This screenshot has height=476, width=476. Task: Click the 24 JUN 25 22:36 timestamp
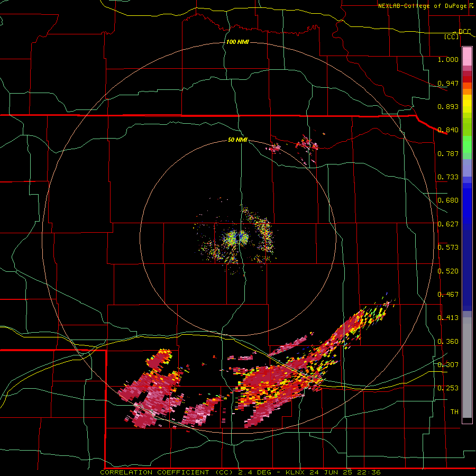(x=345, y=472)
